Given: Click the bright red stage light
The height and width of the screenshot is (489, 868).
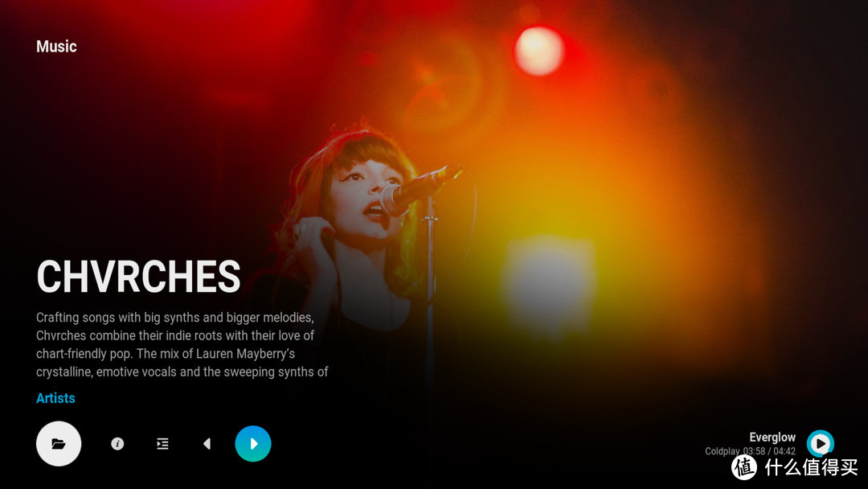Looking at the screenshot, I should pos(538,51).
